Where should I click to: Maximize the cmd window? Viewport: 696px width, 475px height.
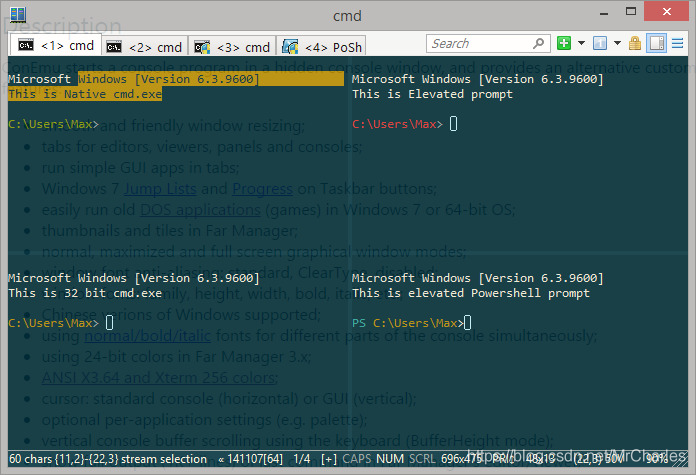631,12
